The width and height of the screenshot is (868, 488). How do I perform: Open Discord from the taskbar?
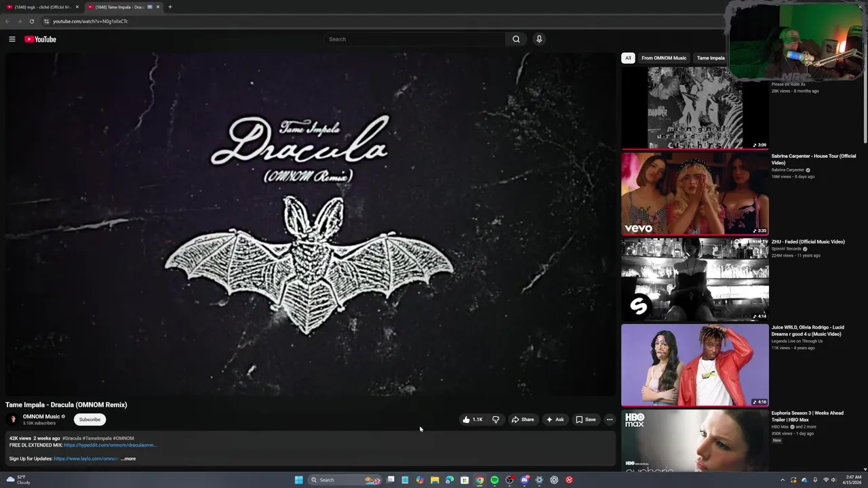tap(524, 480)
